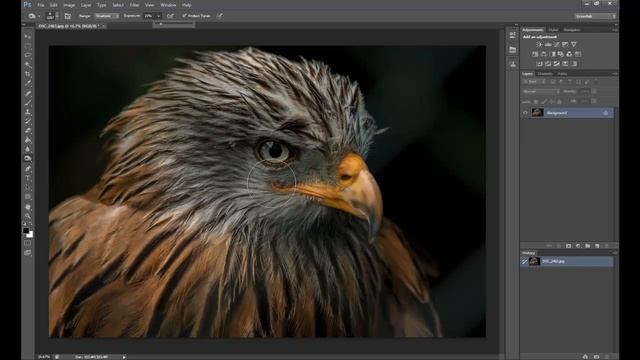This screenshot has height=360, width=640.
Task: Add a Channel Mixer adjustment
Action: (x=569, y=54)
